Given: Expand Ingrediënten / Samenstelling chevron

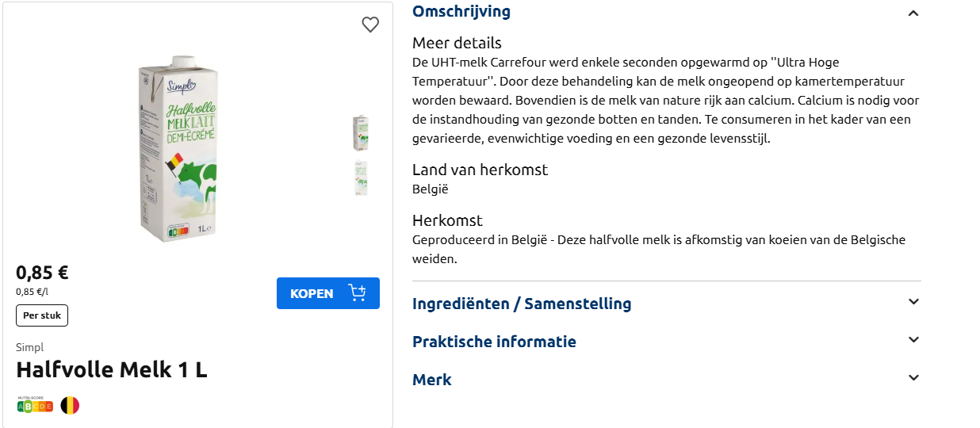Looking at the screenshot, I should (913, 302).
